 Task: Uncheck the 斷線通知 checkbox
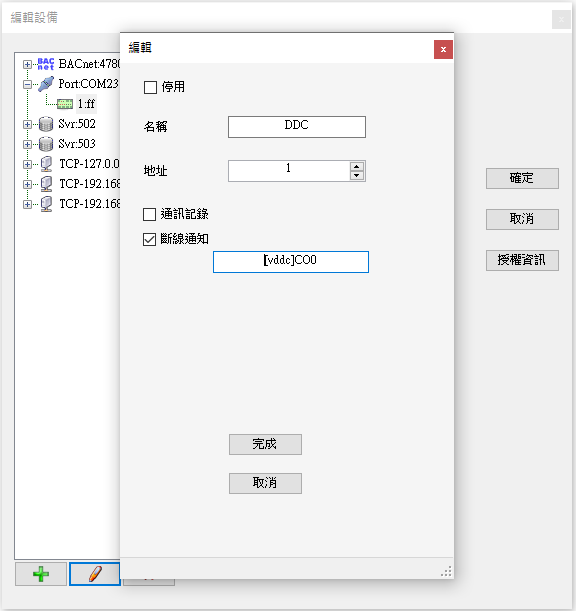pyautogui.click(x=149, y=239)
